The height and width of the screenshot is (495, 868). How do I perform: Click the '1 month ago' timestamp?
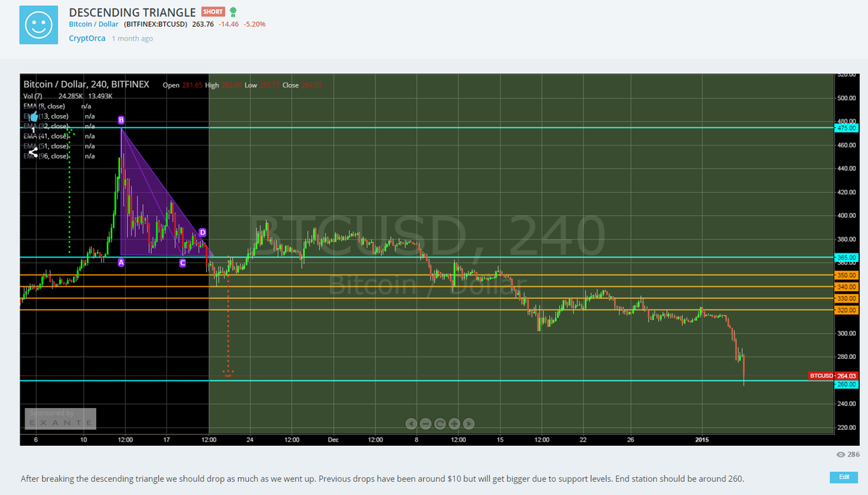pos(132,38)
